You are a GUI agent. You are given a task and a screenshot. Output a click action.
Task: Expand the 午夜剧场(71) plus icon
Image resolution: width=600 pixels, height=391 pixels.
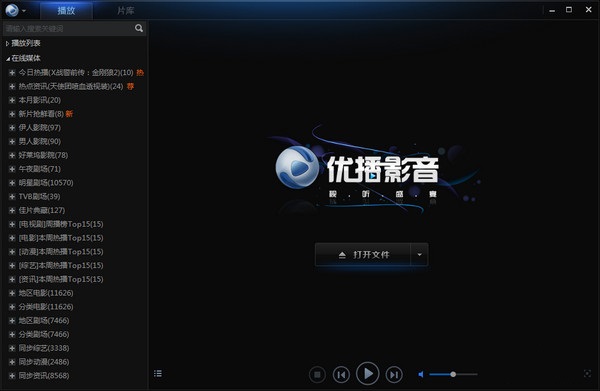[x=12, y=169]
